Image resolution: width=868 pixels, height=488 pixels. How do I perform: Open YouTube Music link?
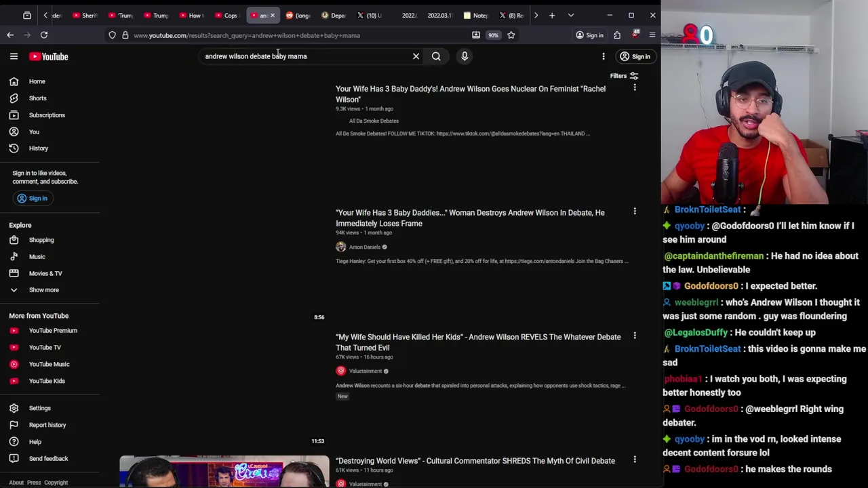click(x=50, y=364)
